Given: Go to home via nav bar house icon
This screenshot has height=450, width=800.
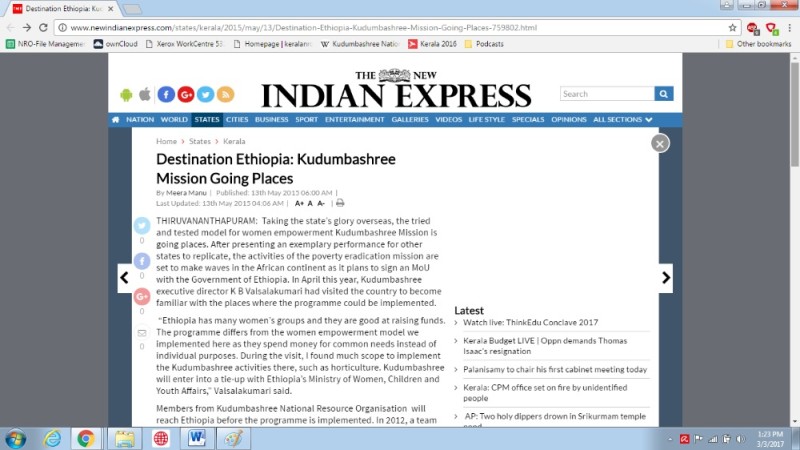Looking at the screenshot, I should (116, 119).
